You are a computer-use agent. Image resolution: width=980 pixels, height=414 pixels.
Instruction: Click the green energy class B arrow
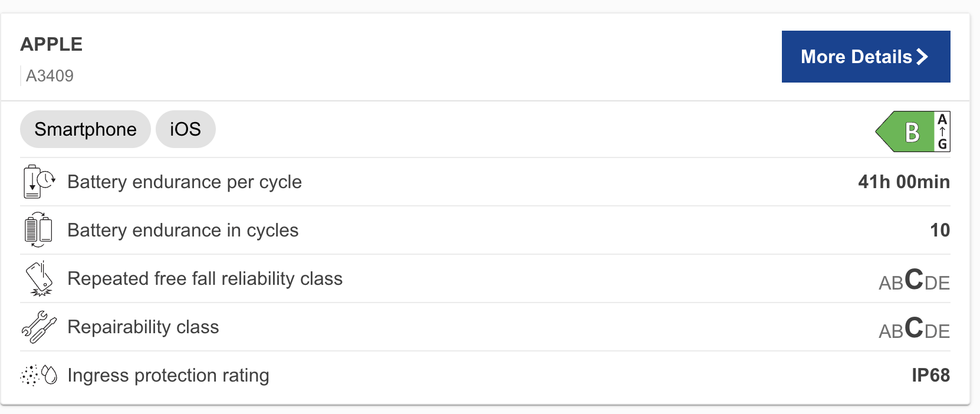(x=905, y=132)
